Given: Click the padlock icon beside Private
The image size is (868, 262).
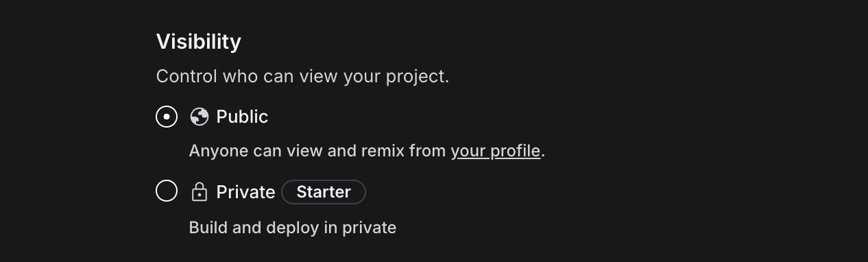Looking at the screenshot, I should (200, 191).
